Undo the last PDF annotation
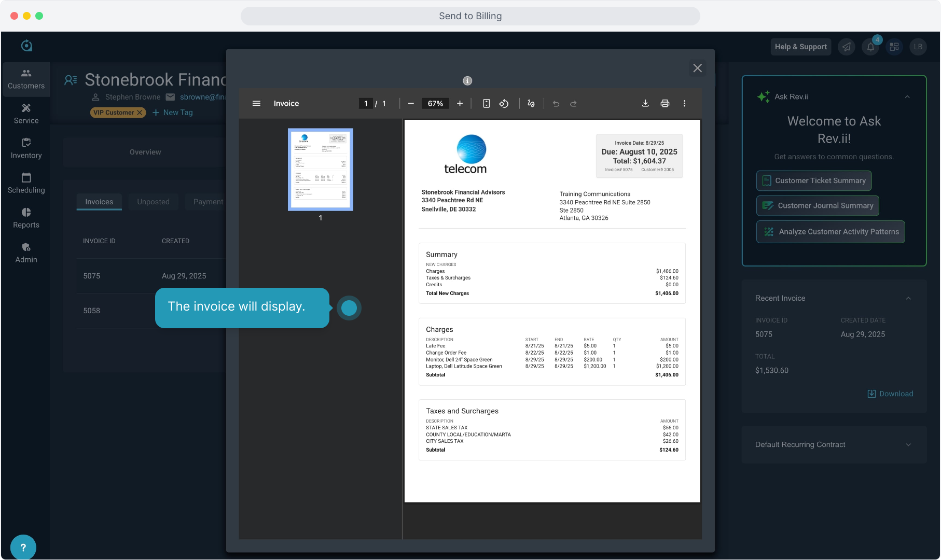Viewport: 941px width, 560px height. [x=556, y=104]
